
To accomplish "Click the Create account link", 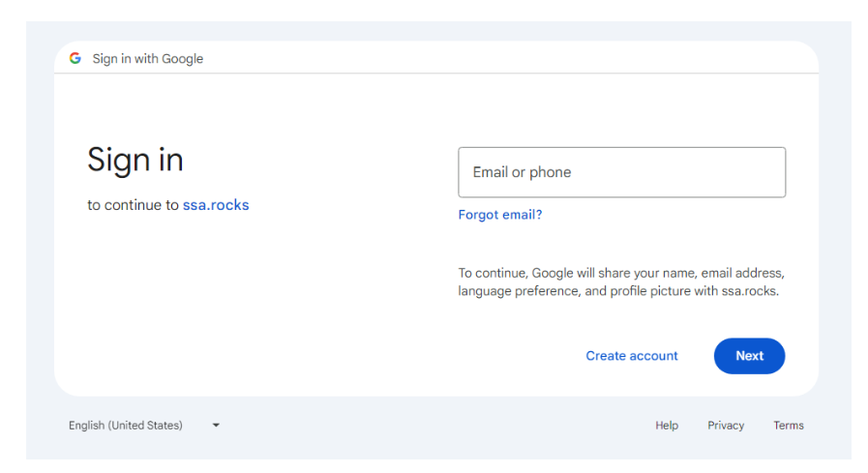I will [632, 356].
